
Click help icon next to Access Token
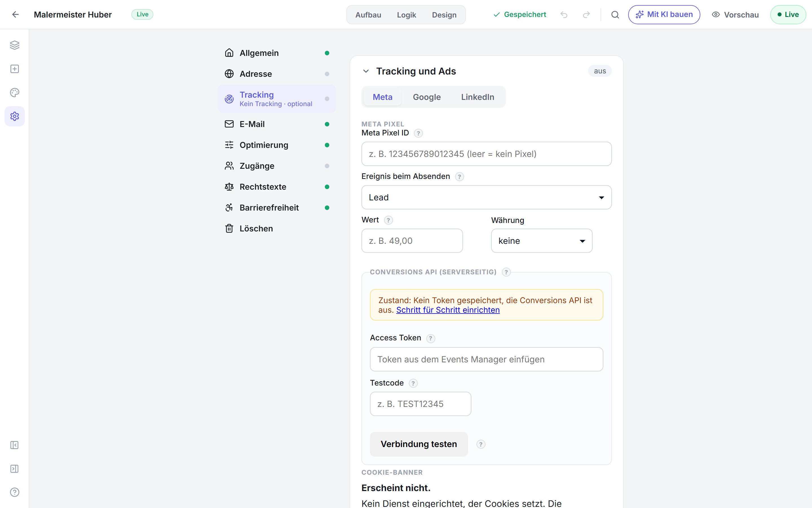click(x=431, y=338)
